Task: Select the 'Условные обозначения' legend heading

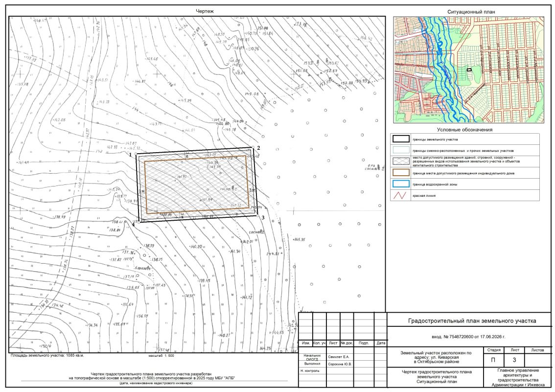Action: point(464,130)
